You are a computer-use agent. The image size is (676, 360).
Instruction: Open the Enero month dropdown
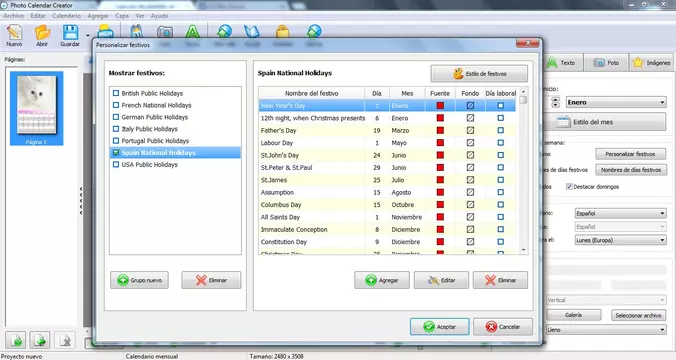click(616, 102)
